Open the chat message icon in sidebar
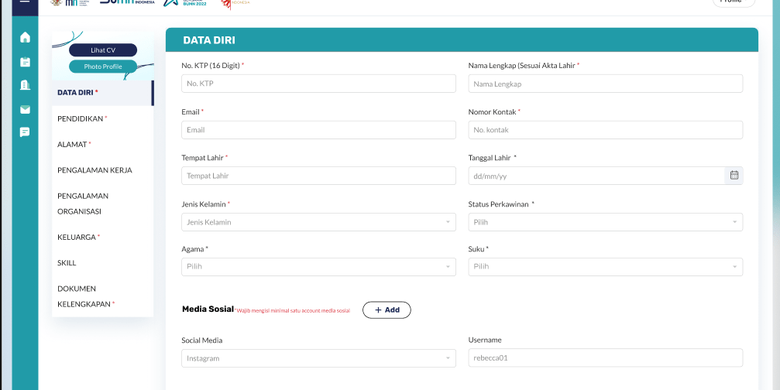 25,132
